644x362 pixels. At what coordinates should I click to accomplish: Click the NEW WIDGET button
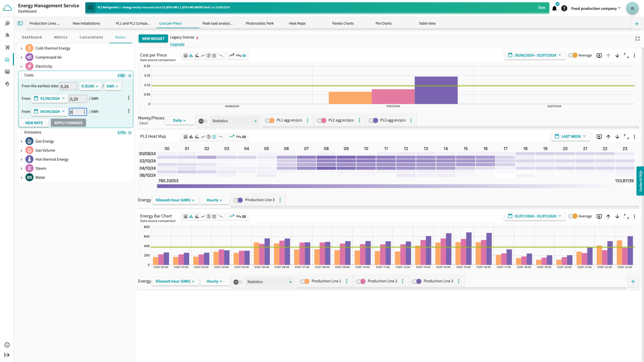153,39
